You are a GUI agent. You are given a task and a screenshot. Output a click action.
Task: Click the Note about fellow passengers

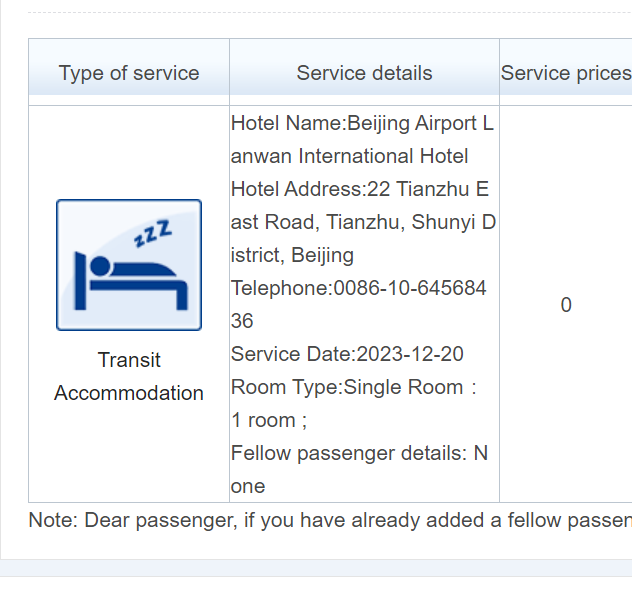point(330,520)
